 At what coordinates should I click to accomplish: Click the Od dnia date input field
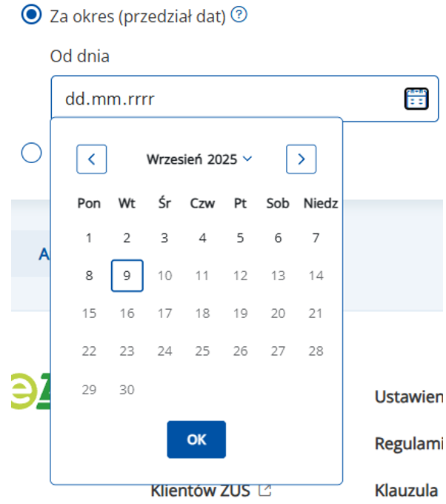[x=222, y=99]
